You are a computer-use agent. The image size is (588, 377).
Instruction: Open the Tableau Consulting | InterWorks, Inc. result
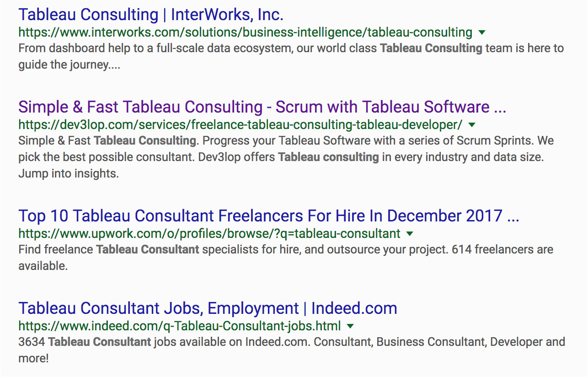(x=151, y=15)
